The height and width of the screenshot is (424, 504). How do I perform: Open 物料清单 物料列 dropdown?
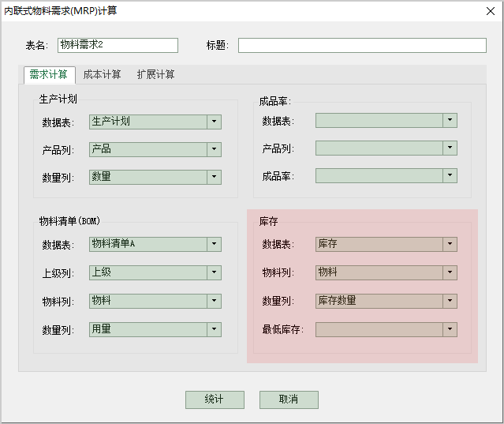click(x=214, y=301)
